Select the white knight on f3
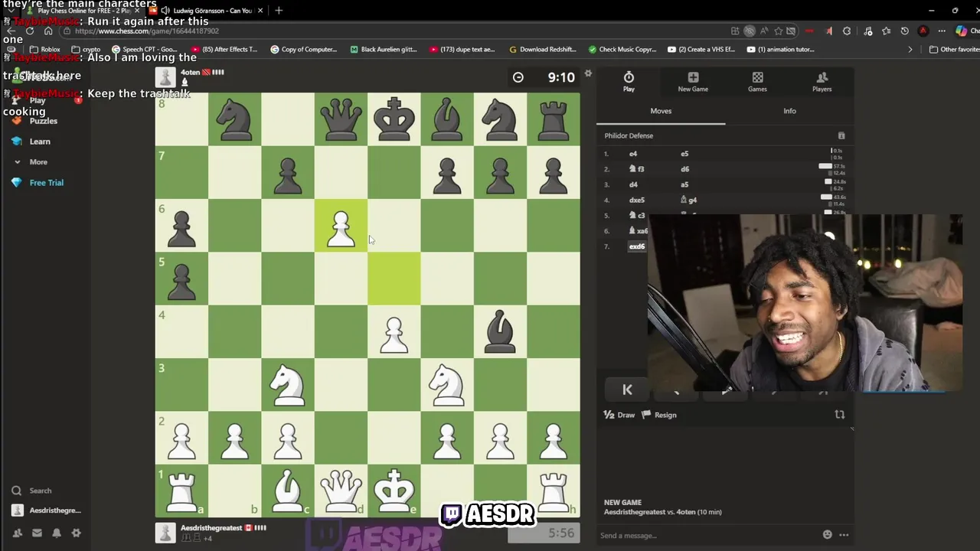Image resolution: width=980 pixels, height=551 pixels. (447, 384)
